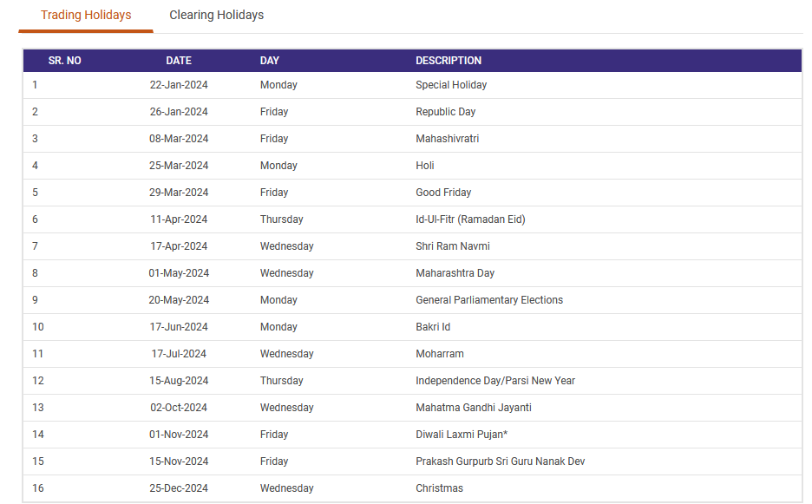
Task: Select the Shri Ram Navmi row
Action: [452, 245]
